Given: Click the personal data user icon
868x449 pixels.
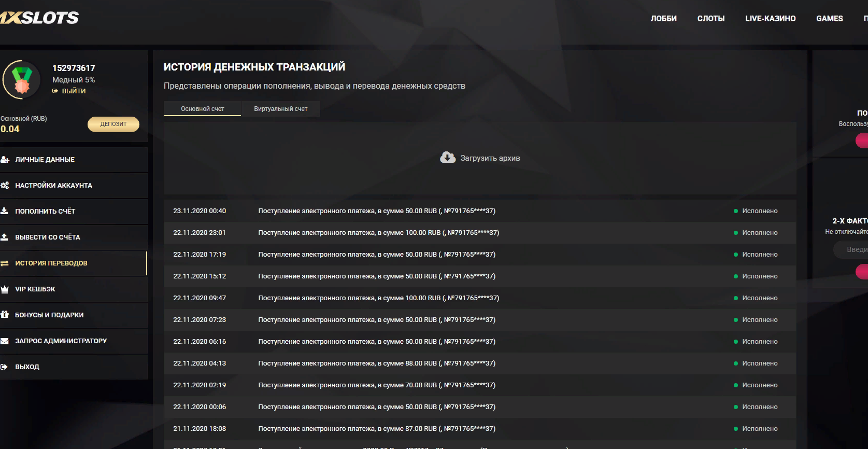Looking at the screenshot, I should pos(5,160).
